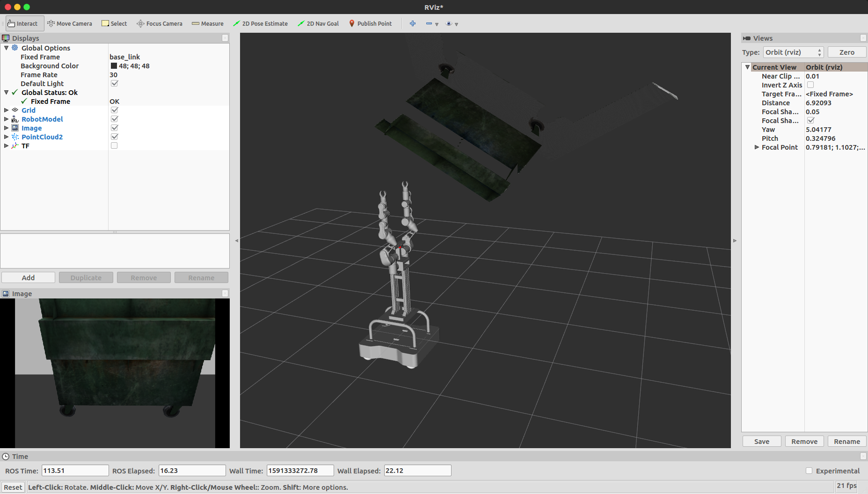
Task: Click the blue plus add-tool icon
Action: coord(413,23)
